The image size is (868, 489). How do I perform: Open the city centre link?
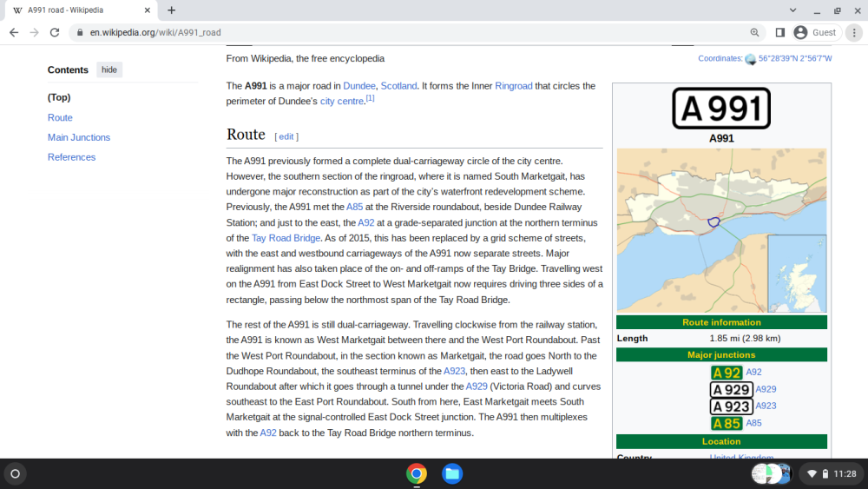click(x=341, y=102)
